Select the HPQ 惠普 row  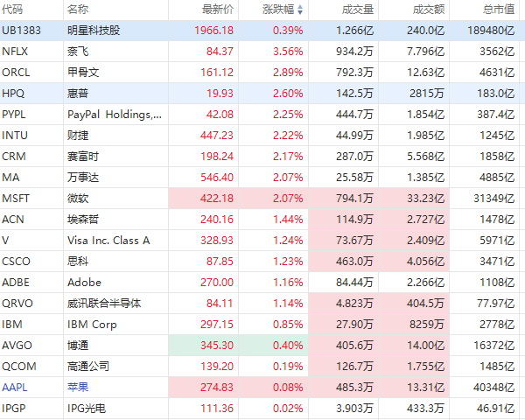262,93
